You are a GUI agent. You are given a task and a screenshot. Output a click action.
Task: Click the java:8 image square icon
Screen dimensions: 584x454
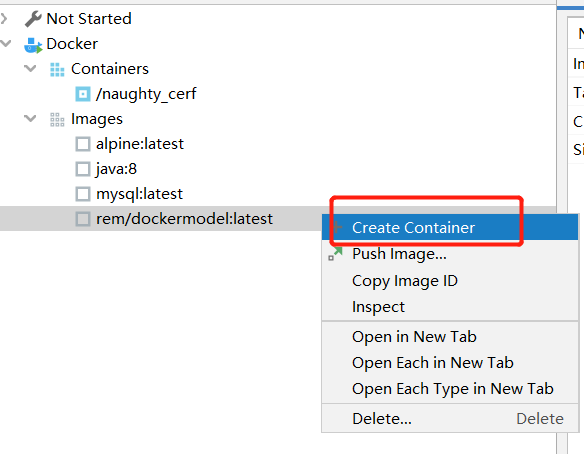tap(83, 169)
